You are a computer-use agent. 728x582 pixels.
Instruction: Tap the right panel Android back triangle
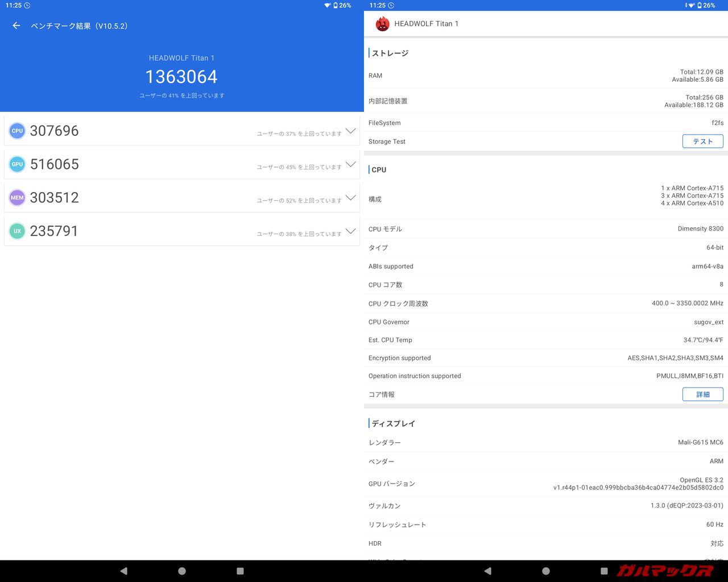[487, 571]
